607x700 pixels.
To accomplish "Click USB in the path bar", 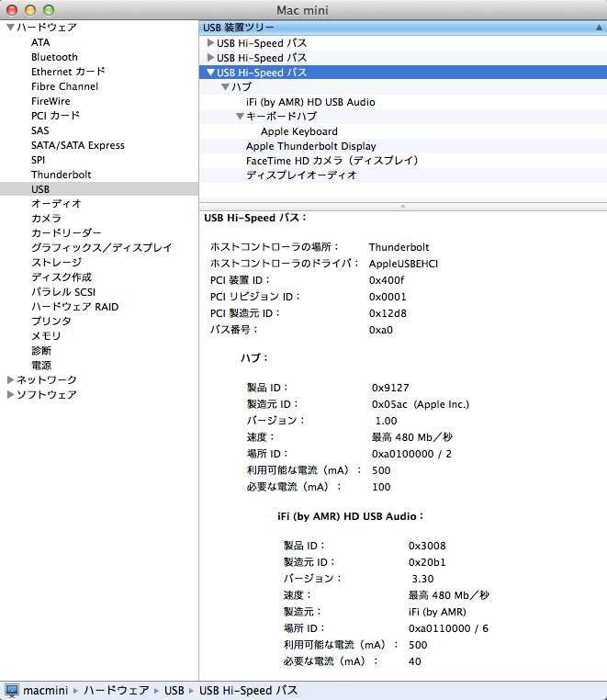I will click(x=174, y=690).
